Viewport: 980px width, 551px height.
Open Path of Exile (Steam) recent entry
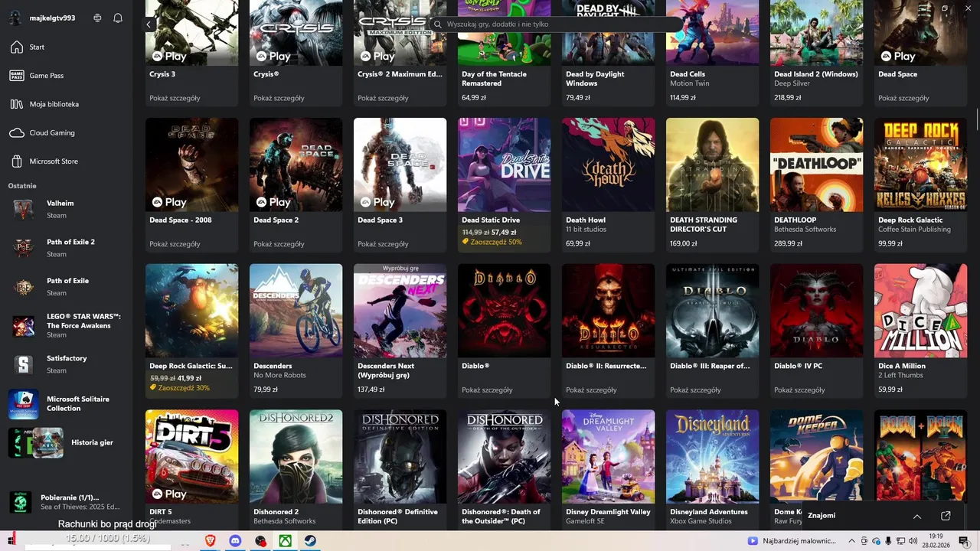[66, 286]
